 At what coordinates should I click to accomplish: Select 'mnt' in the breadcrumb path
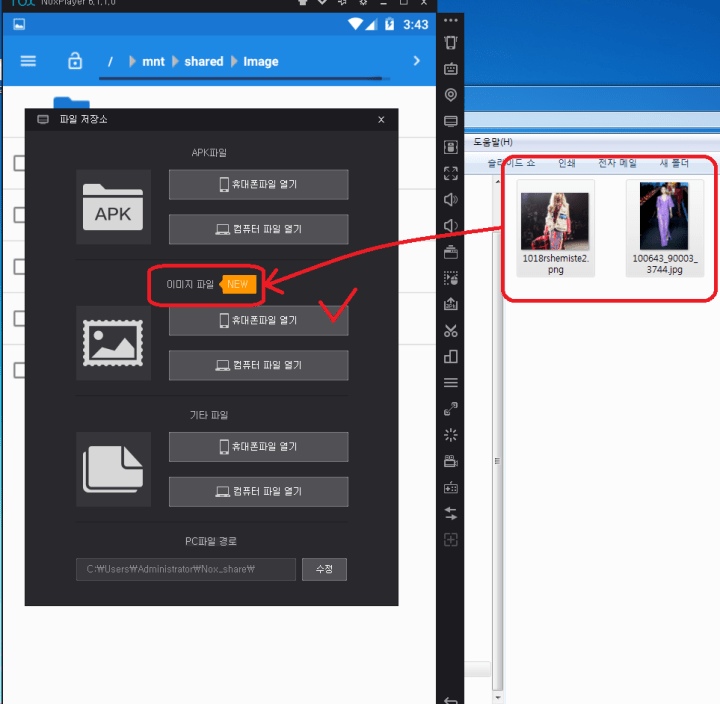(153, 61)
